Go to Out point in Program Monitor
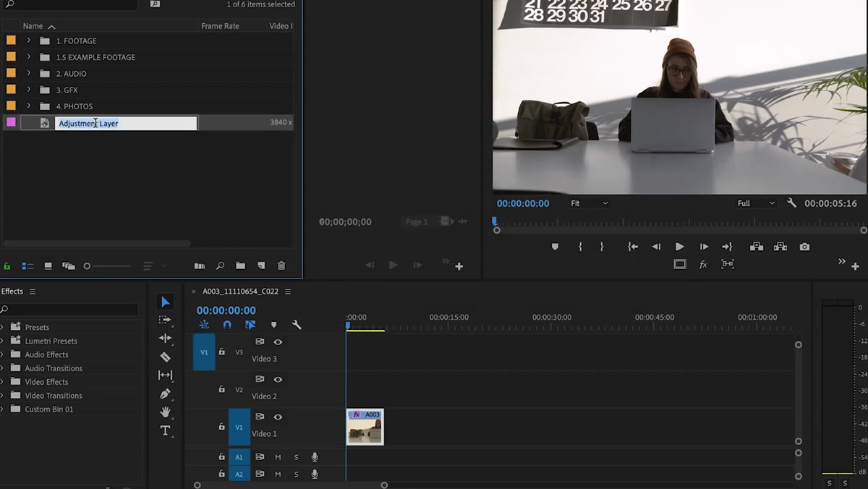Image resolution: width=868 pixels, height=489 pixels. (727, 247)
